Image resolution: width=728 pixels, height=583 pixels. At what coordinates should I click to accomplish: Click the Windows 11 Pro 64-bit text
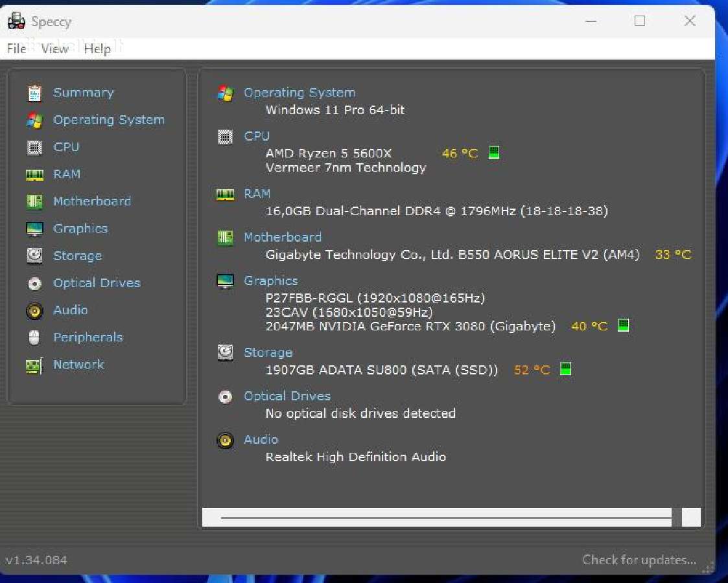pyautogui.click(x=335, y=110)
